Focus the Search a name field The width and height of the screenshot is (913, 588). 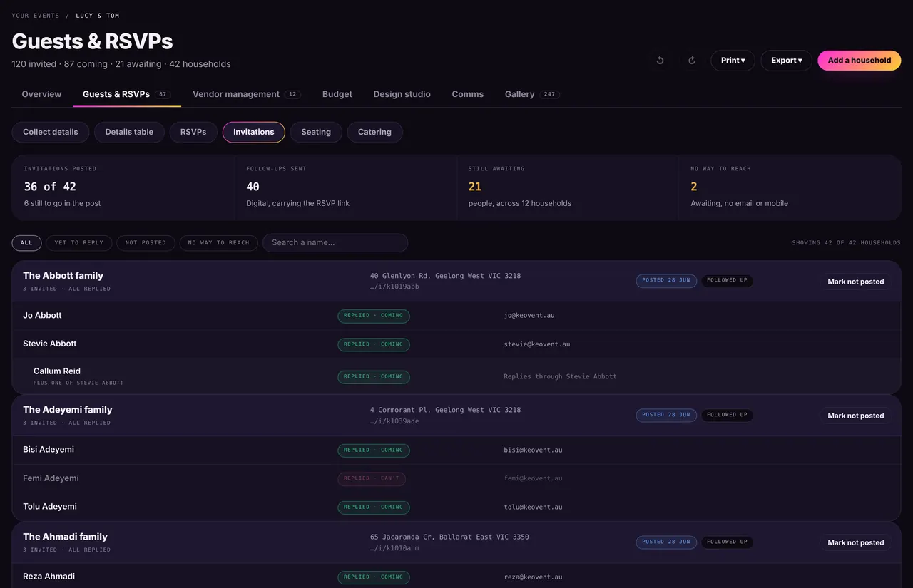pos(335,243)
